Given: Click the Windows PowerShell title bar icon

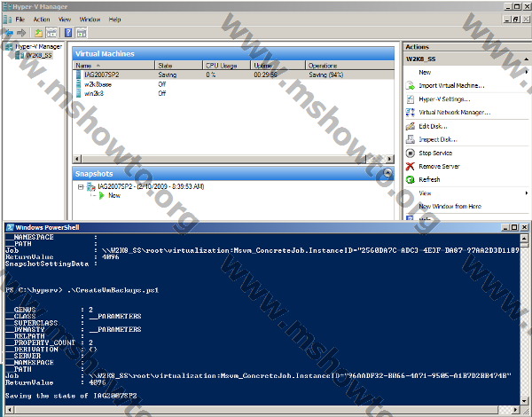Looking at the screenshot, I should 10,227.
